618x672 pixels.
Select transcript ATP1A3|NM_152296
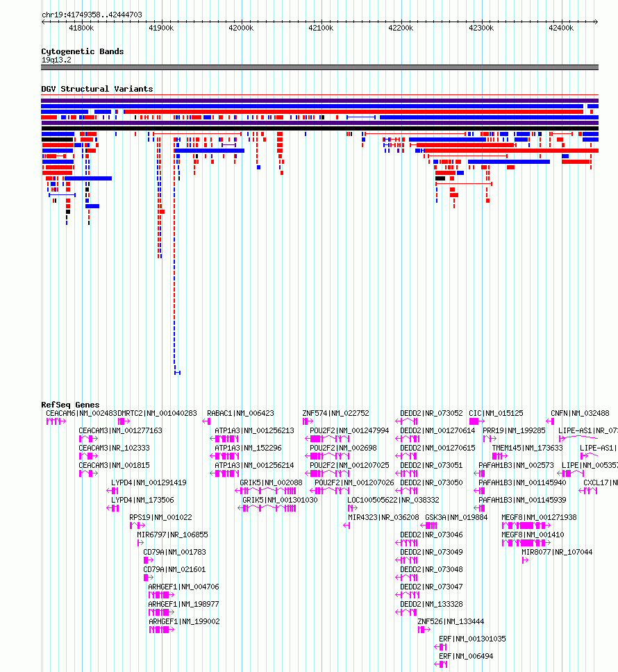[248, 448]
